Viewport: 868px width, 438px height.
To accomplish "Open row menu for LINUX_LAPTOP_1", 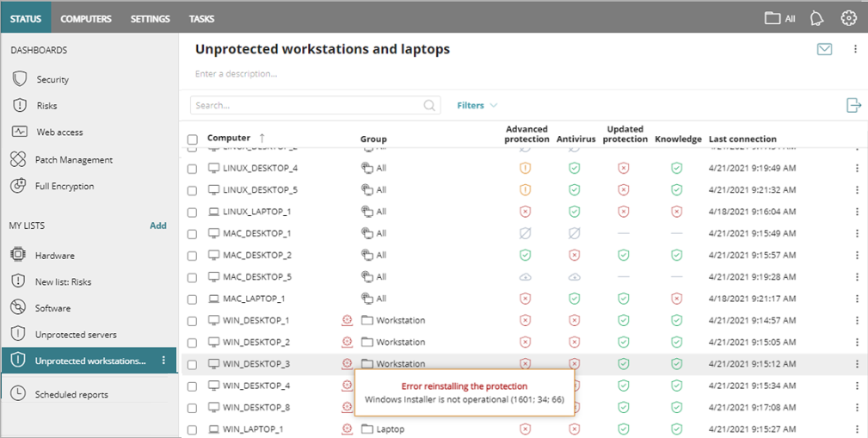I will [x=858, y=212].
